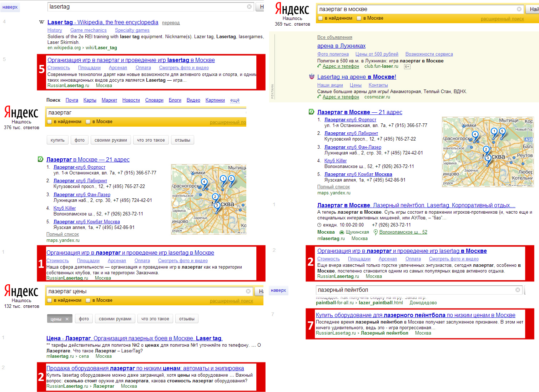Open the Почта service tab
This screenshot has height=392, width=539.
(x=72, y=100)
